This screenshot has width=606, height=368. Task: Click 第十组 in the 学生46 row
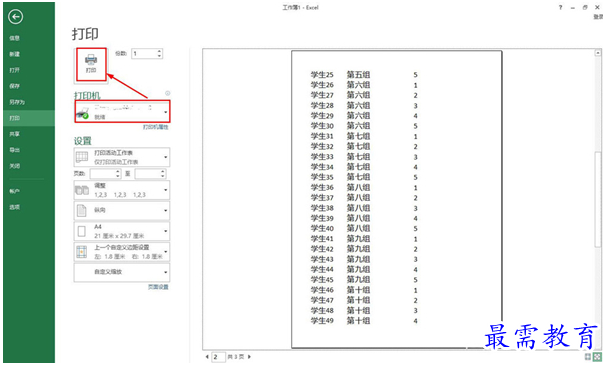point(358,290)
